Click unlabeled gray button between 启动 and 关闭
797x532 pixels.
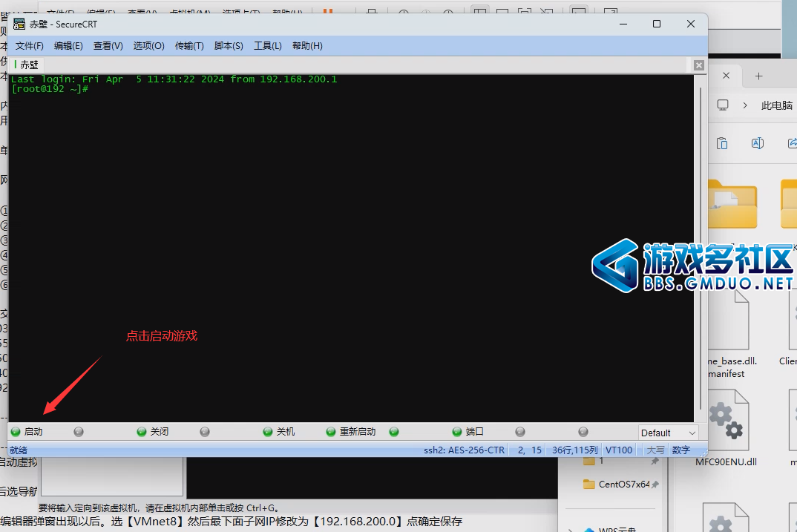[x=78, y=431]
